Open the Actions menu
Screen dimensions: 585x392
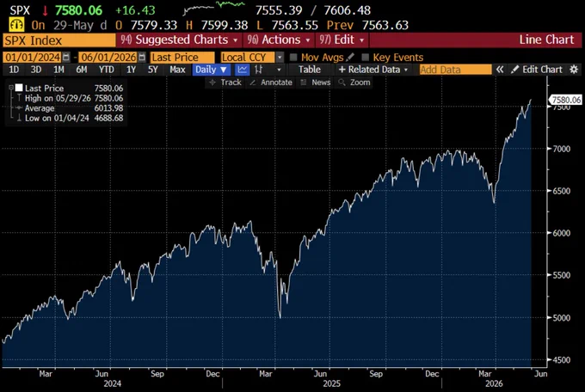[279, 40]
